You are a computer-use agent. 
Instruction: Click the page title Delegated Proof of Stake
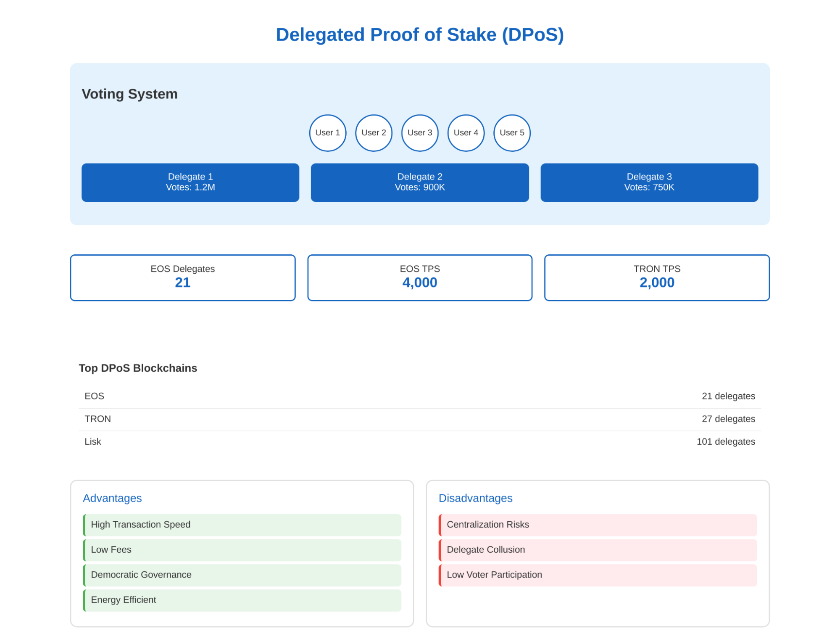pos(420,34)
